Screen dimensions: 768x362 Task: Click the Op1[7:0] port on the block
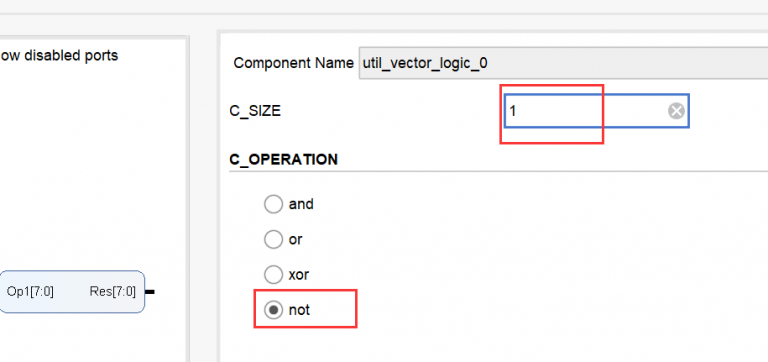tap(30, 292)
